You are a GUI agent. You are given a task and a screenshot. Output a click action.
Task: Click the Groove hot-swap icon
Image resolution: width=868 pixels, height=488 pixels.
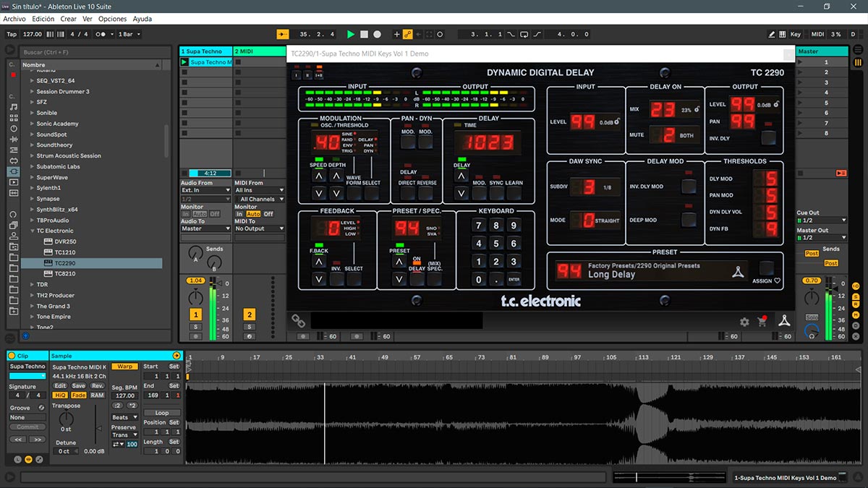(x=42, y=408)
